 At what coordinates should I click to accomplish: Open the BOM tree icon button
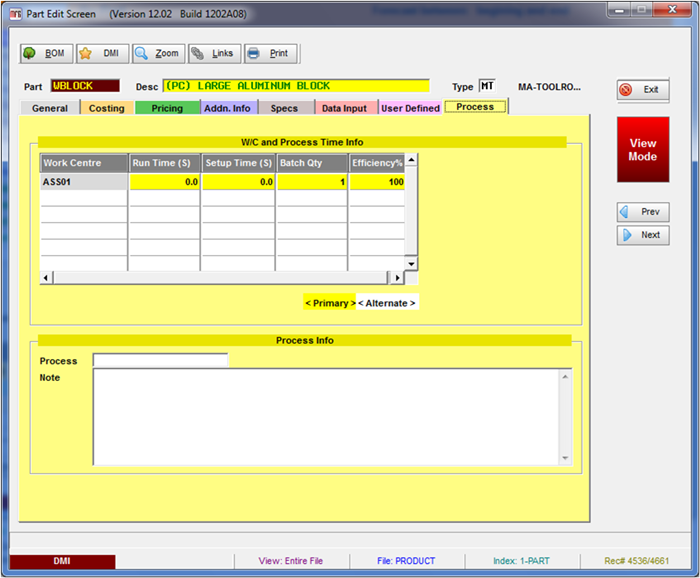coord(46,54)
